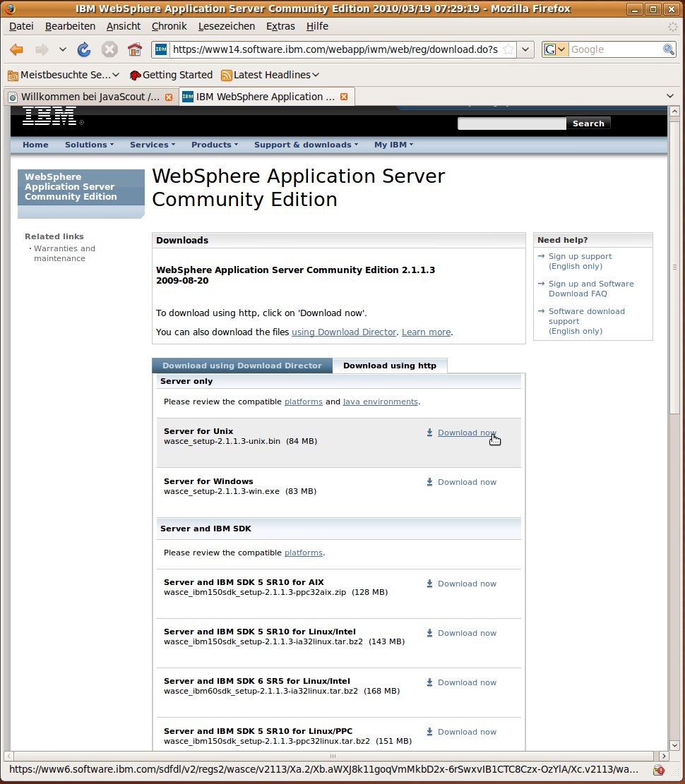Click the Google search magnifier icon
Screen dimensions: 685x784
pyautogui.click(x=668, y=49)
